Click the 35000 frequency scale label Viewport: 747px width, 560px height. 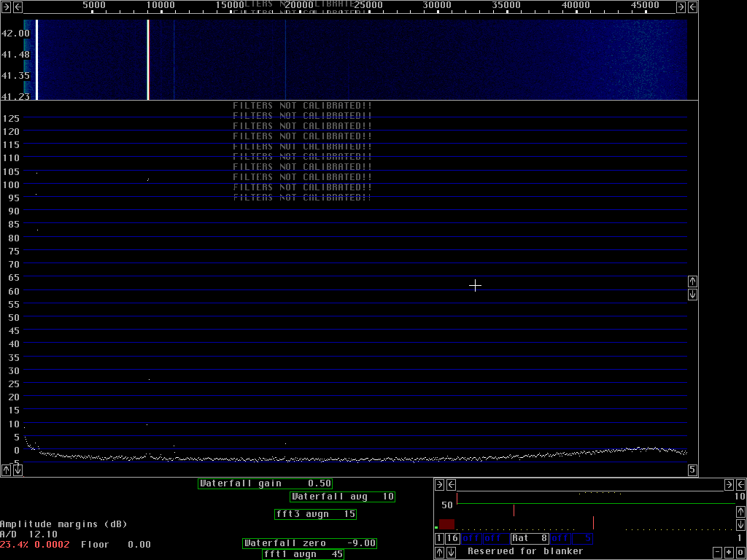tap(506, 5)
